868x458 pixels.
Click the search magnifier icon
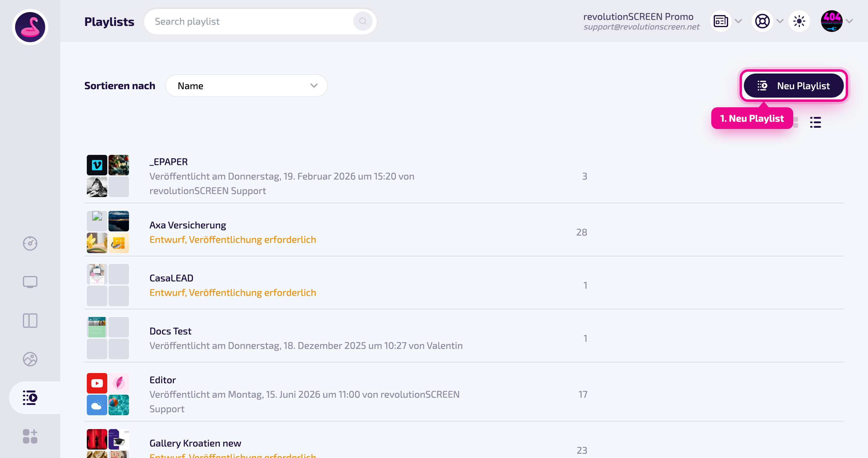(x=363, y=21)
